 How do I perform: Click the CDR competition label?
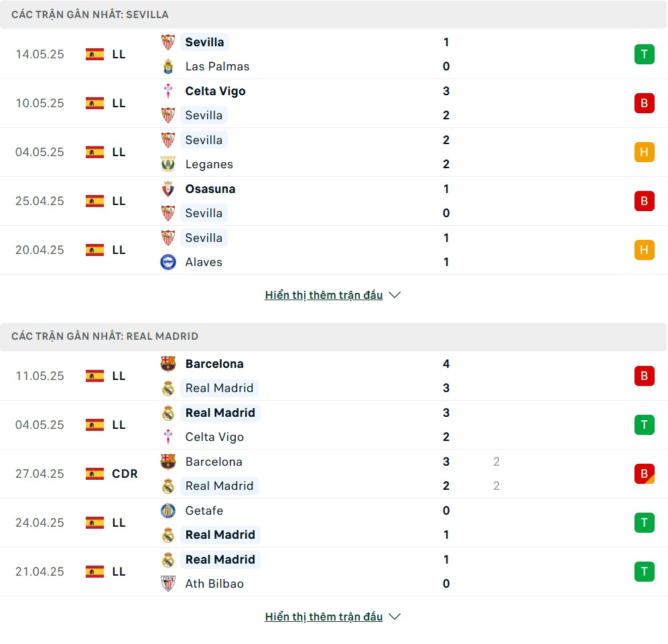(x=125, y=474)
